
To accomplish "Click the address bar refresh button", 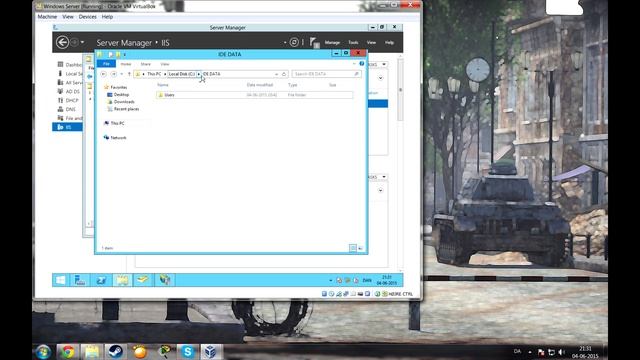I will coord(284,74).
